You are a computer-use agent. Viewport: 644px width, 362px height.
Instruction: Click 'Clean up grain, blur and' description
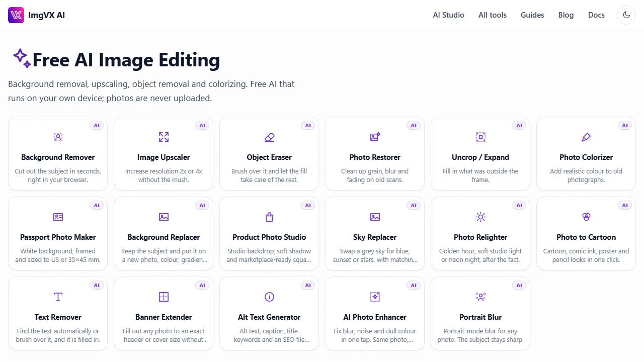tap(375, 171)
